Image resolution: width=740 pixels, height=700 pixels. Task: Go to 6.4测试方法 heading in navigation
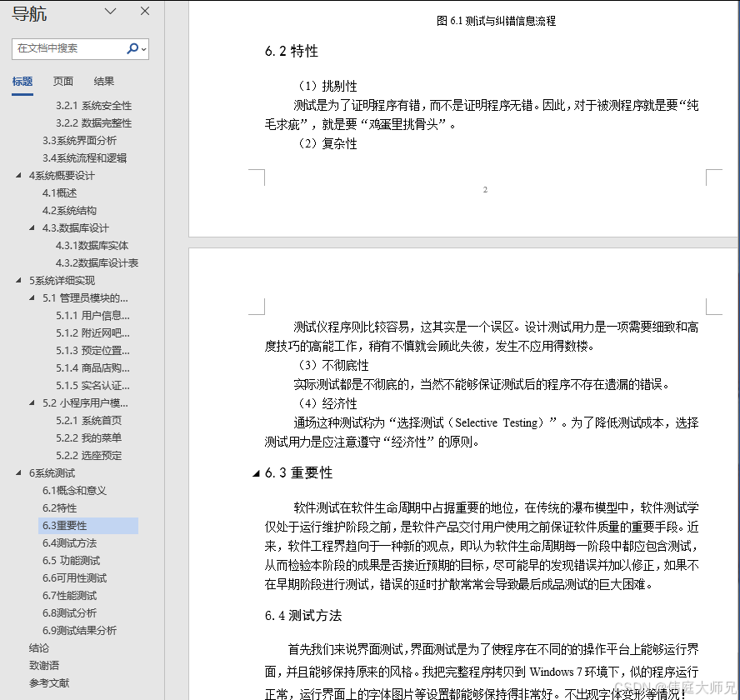coord(69,543)
